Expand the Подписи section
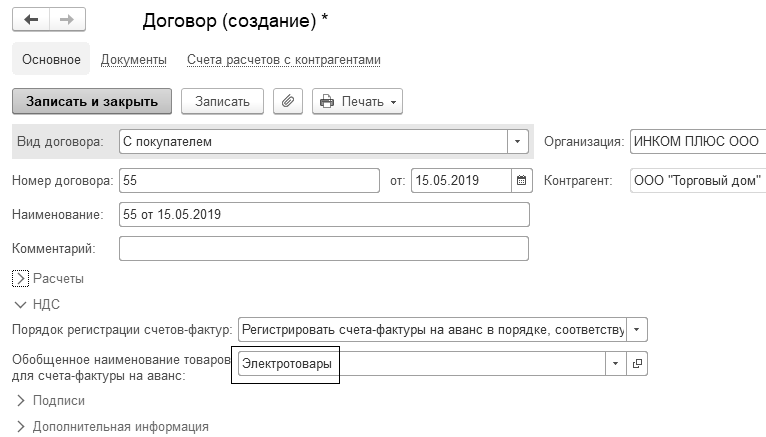The width and height of the screenshot is (766, 437). point(21,400)
